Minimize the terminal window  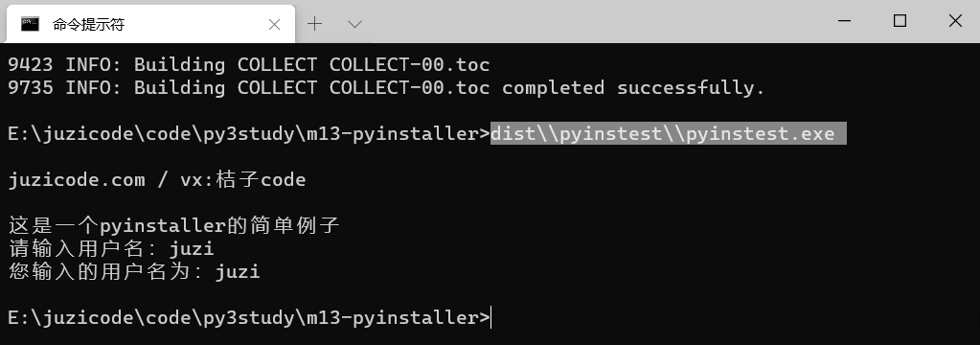coord(844,21)
